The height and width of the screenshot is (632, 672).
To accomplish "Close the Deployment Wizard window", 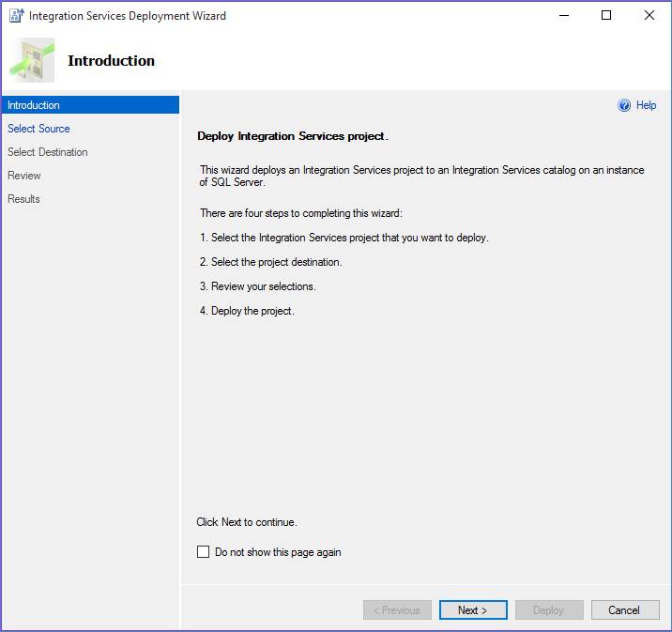I will tap(649, 15).
